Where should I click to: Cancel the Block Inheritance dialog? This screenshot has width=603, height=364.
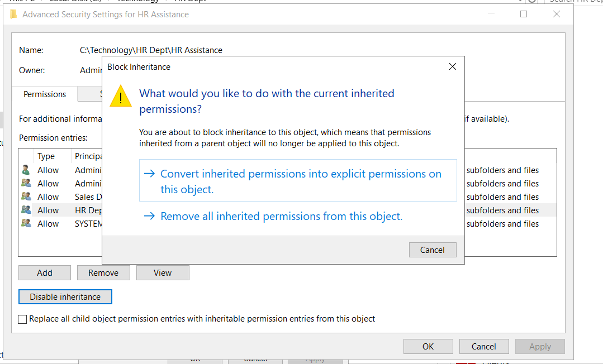click(432, 250)
